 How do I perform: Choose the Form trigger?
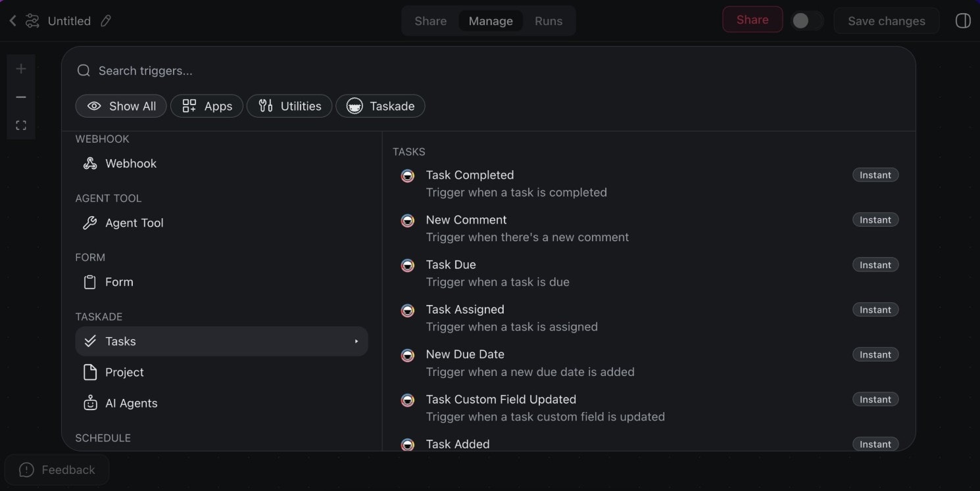(119, 282)
